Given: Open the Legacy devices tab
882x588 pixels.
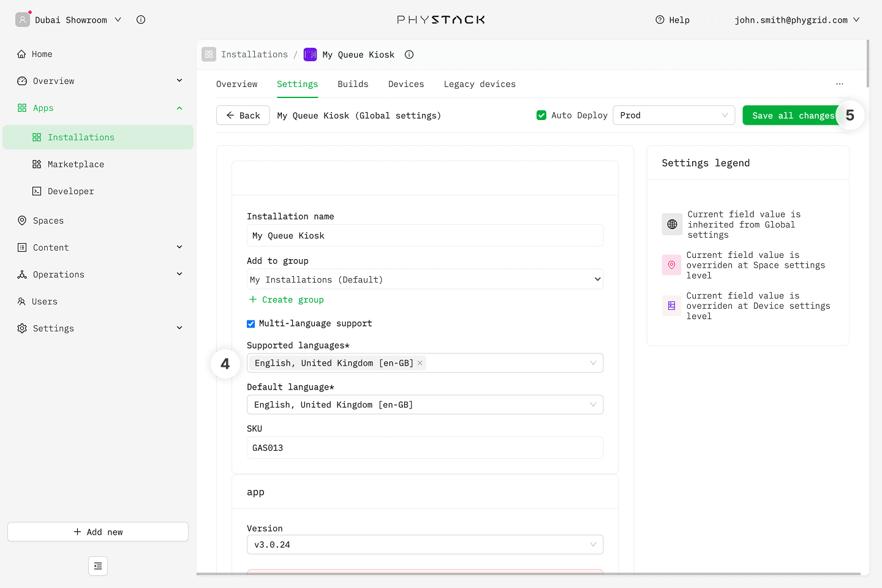Looking at the screenshot, I should (480, 84).
